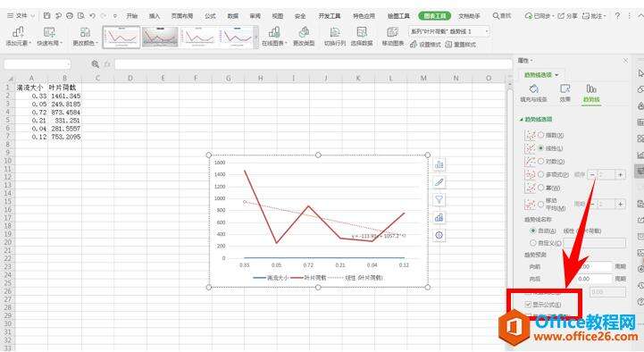
Task: Click the Select Data icon
Action: click(362, 36)
